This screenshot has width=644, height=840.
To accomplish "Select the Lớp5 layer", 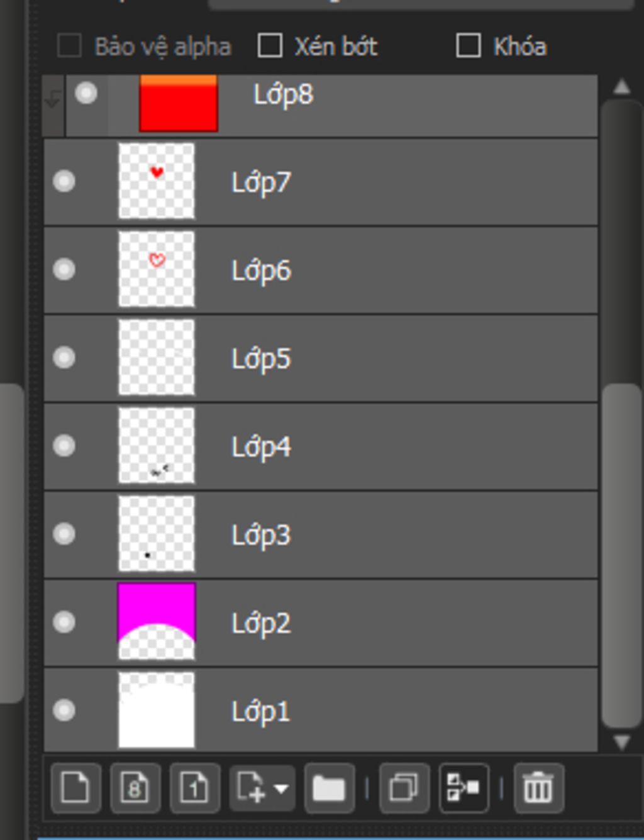I will (x=321, y=358).
